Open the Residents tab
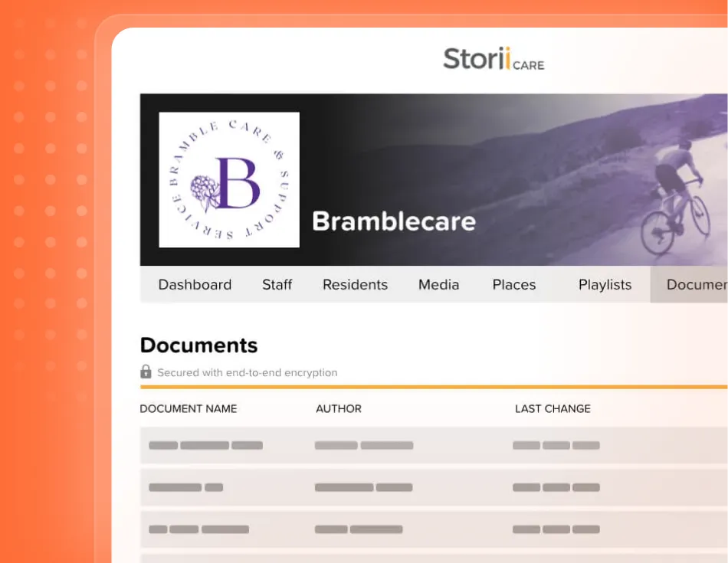The image size is (728, 563). point(355,284)
